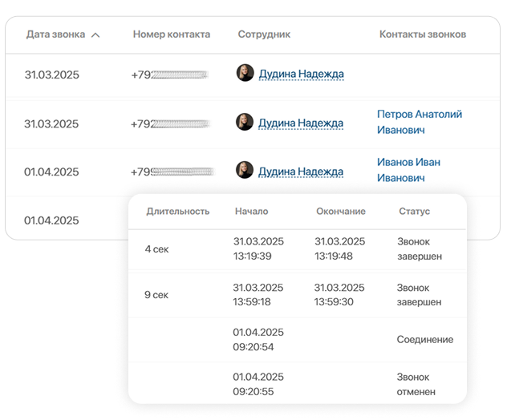Click the Окончание column header

tap(341, 212)
